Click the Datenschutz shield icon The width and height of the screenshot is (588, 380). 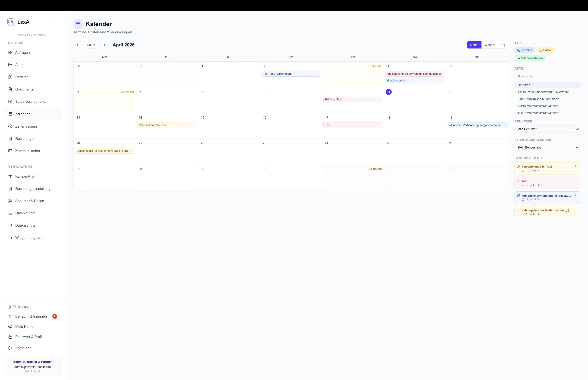coord(10,225)
